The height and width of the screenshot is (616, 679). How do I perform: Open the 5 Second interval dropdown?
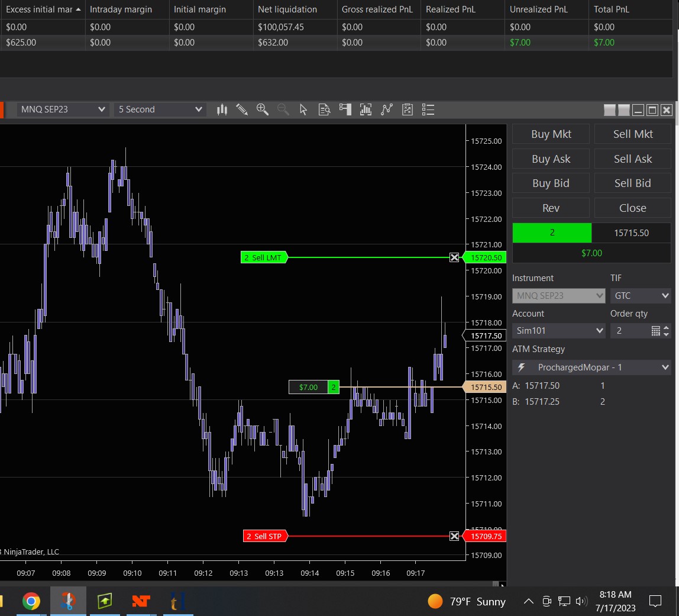(160, 109)
